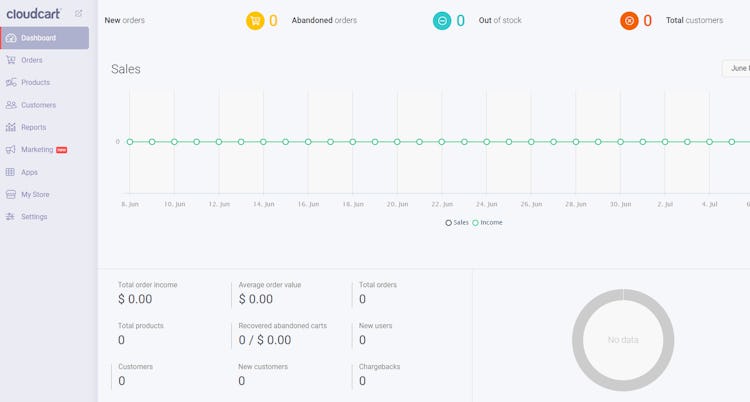Click the Settings sliders icon

point(11,217)
